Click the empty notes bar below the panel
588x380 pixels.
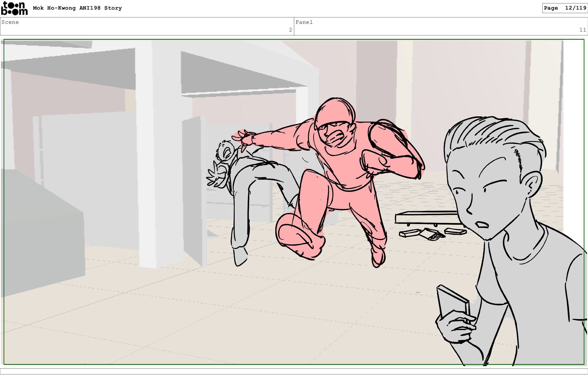click(294, 371)
